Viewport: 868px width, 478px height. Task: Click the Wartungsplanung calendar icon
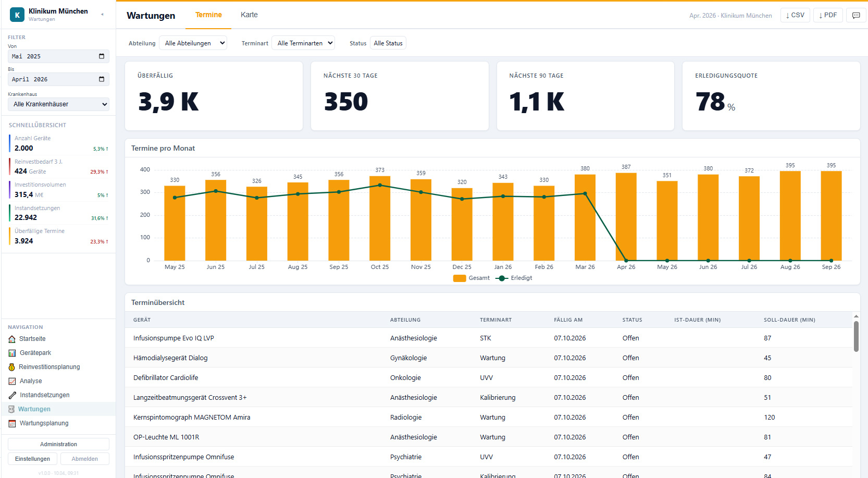12,423
